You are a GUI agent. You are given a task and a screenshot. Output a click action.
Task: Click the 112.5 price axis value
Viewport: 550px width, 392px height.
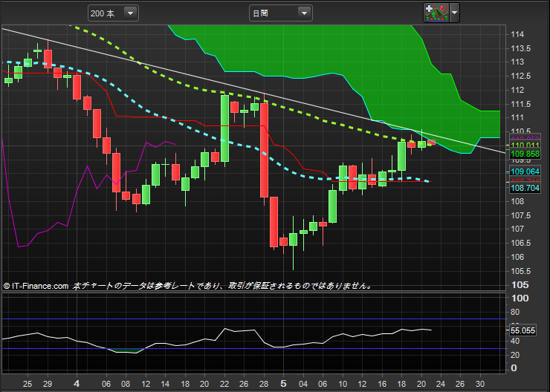520,76
